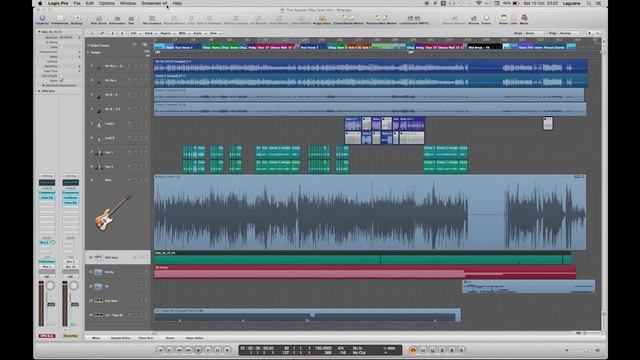
Task: Click the transport Play button
Action: pyautogui.click(x=208, y=350)
